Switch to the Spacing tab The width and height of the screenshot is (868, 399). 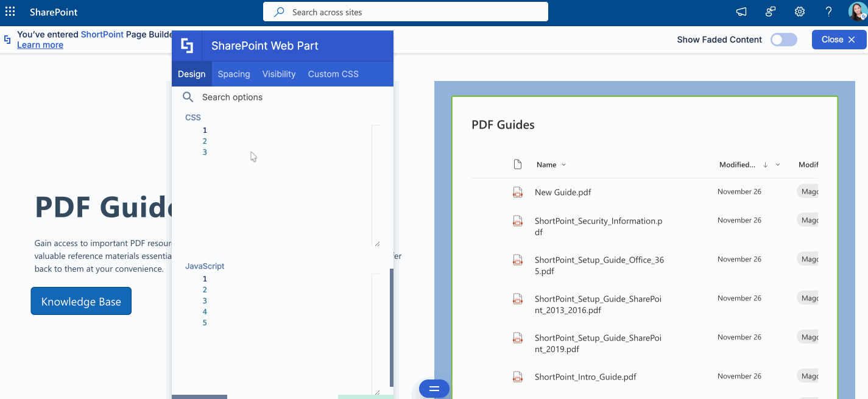(x=234, y=74)
